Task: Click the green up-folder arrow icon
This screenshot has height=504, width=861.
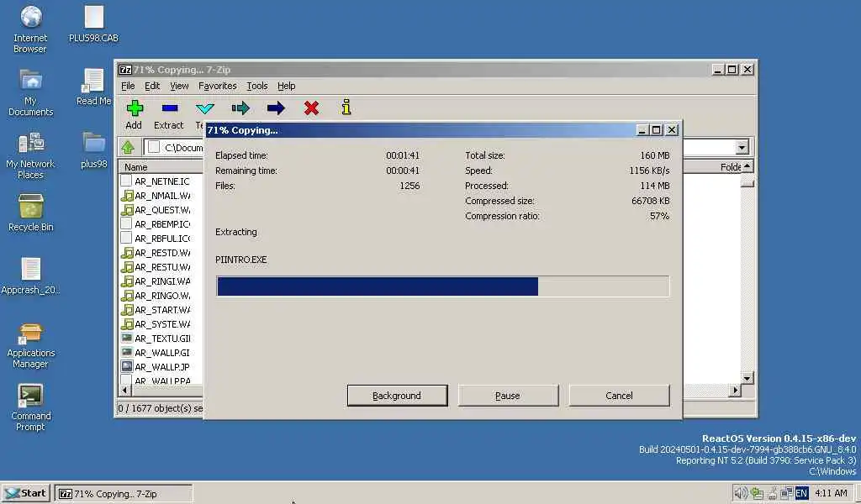Action: click(128, 147)
